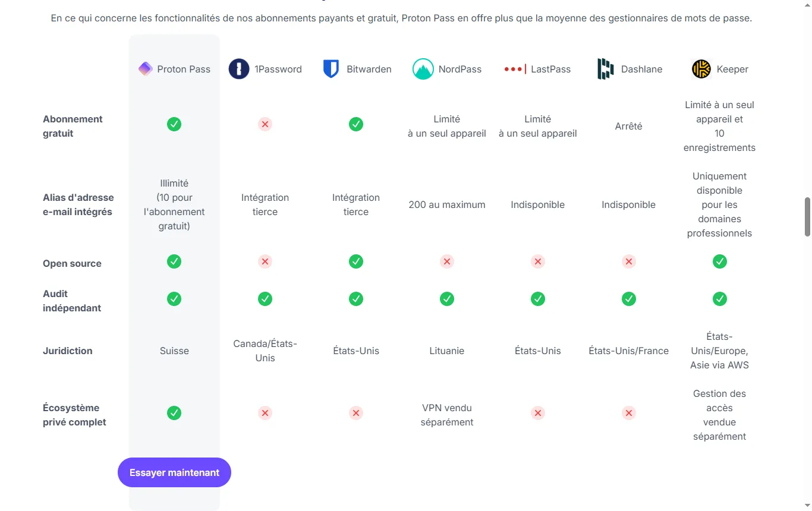This screenshot has height=511, width=812.
Task: Click the Essayer maintenant button
Action: coord(174,472)
